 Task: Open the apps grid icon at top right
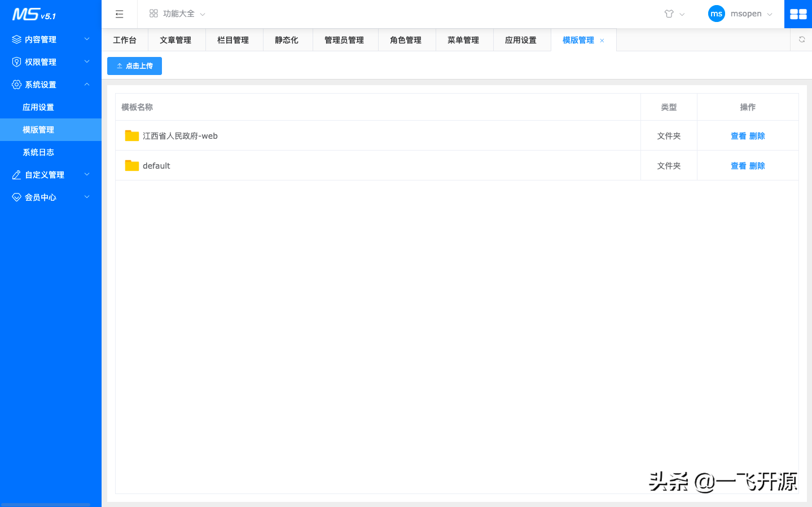coord(798,14)
